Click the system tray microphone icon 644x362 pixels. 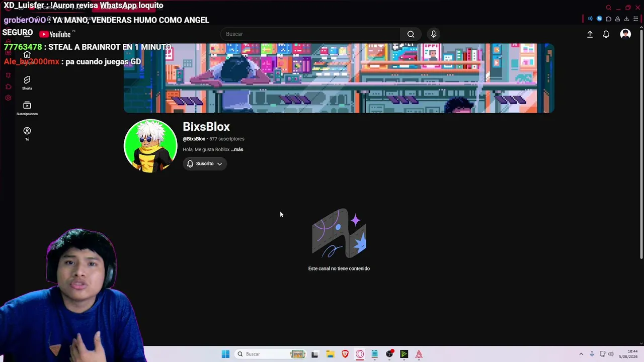pos(592,354)
